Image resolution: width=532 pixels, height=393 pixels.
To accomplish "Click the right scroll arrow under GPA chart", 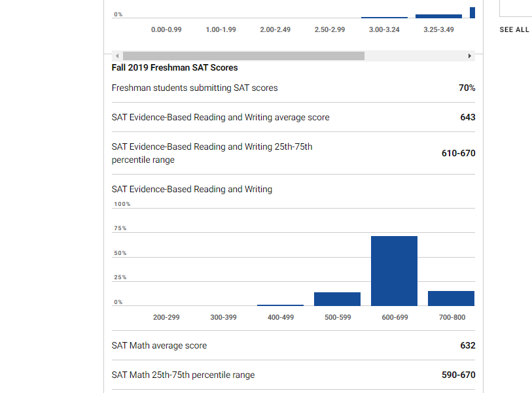I will pos(470,56).
